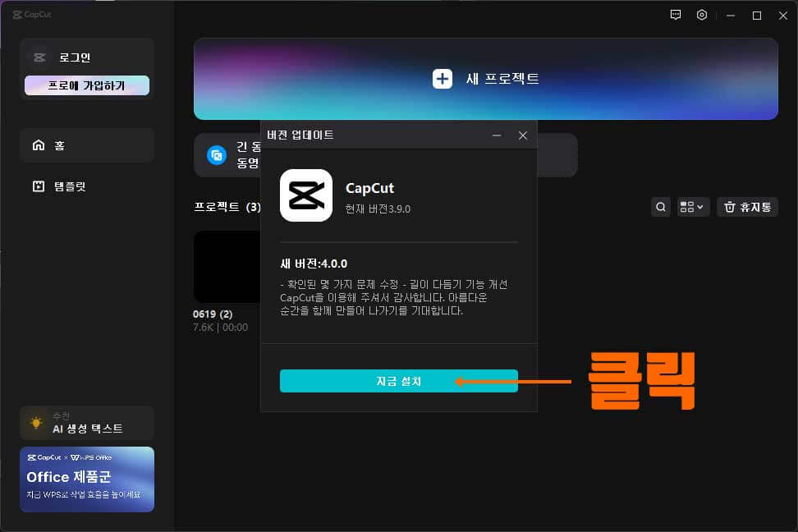Click the search icon above the projects list
This screenshot has height=532, width=798.
point(661,207)
